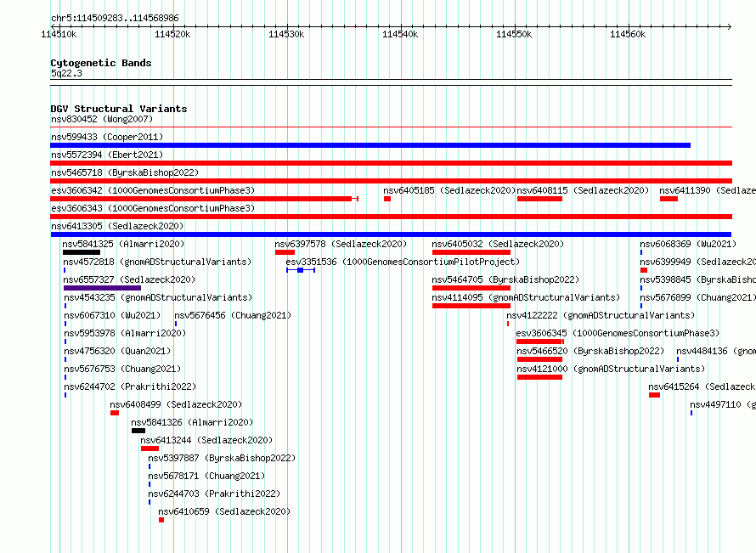Open nsv5465718 (ByrskaBishop2022) variant label
Image resolution: width=756 pixels, height=553 pixels.
pos(125,172)
